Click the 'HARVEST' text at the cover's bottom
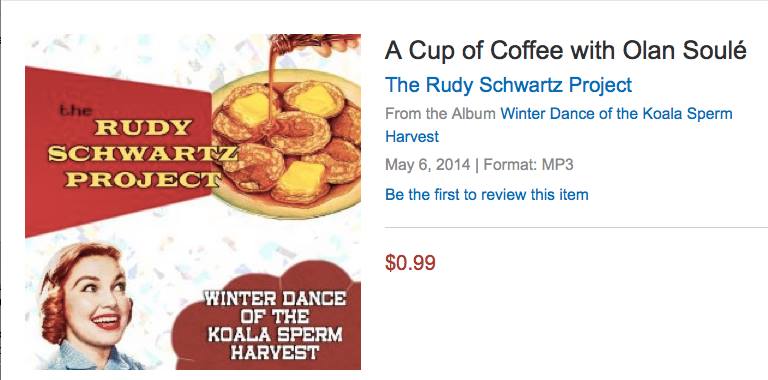Viewport: 768px width, 380px height. (275, 353)
